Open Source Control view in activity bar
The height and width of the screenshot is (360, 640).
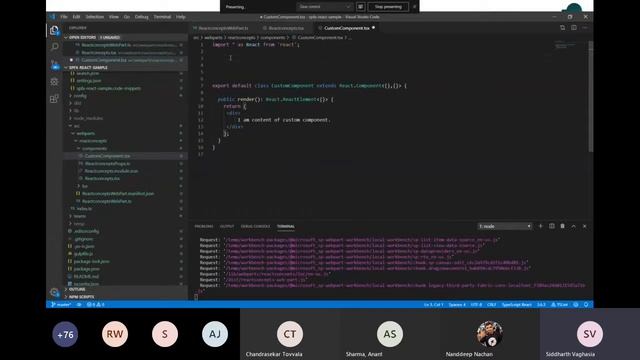54,64
